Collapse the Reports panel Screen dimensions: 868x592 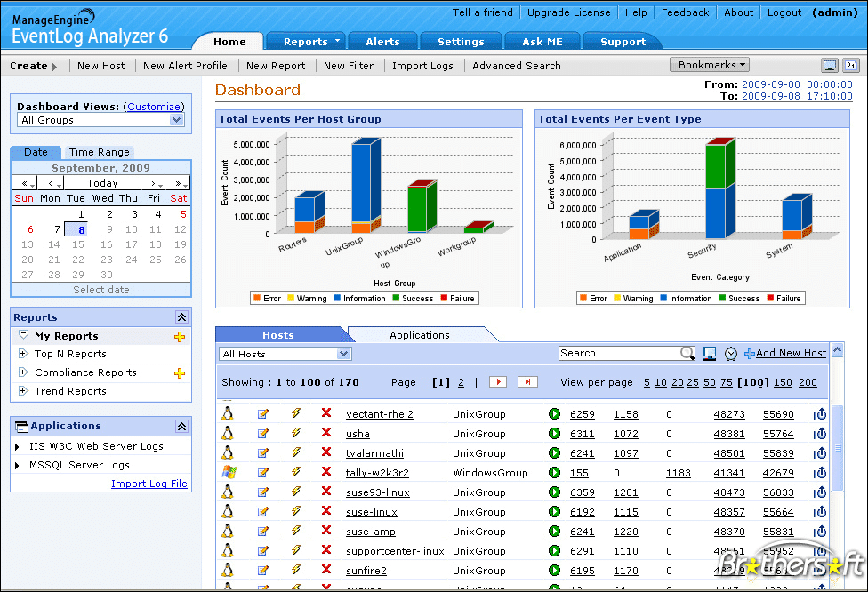pyautogui.click(x=181, y=317)
